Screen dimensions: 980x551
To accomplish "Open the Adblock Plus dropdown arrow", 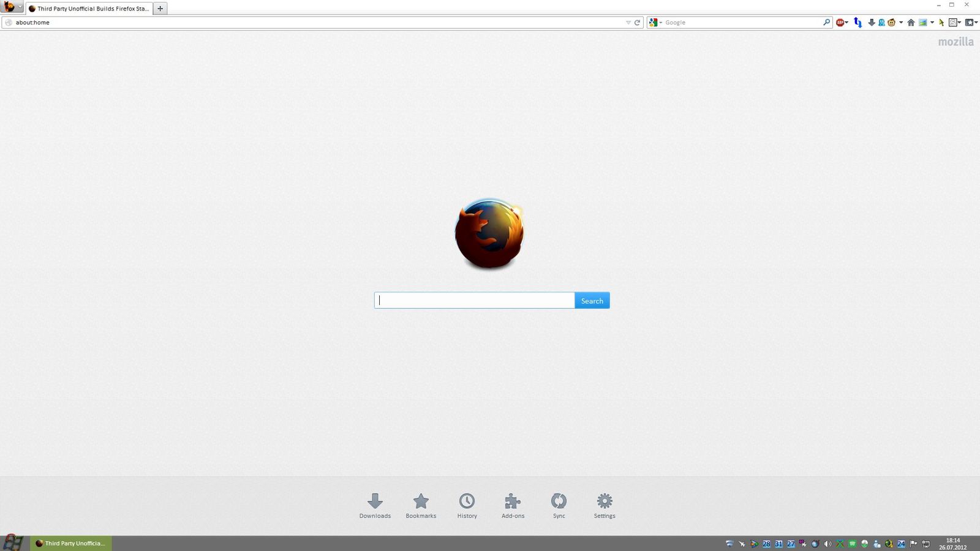I will [x=846, y=23].
